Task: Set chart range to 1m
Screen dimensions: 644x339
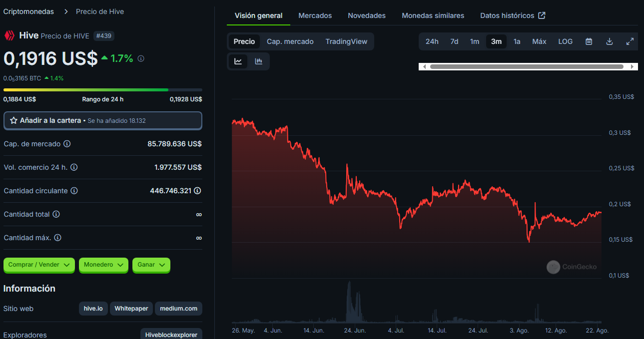Action: coord(475,41)
